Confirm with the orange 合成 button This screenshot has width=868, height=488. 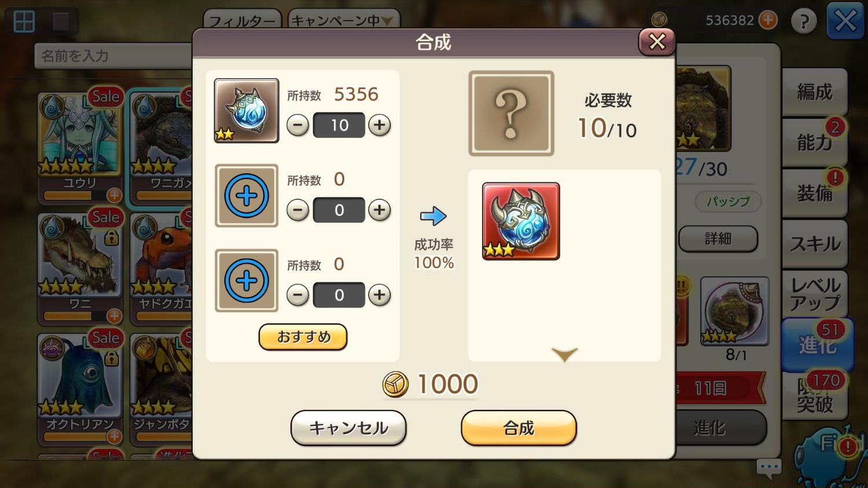(x=518, y=428)
